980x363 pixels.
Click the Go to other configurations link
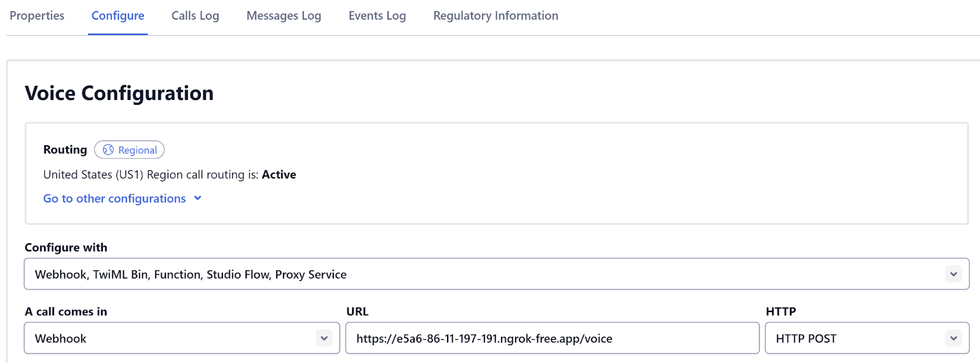[115, 199]
